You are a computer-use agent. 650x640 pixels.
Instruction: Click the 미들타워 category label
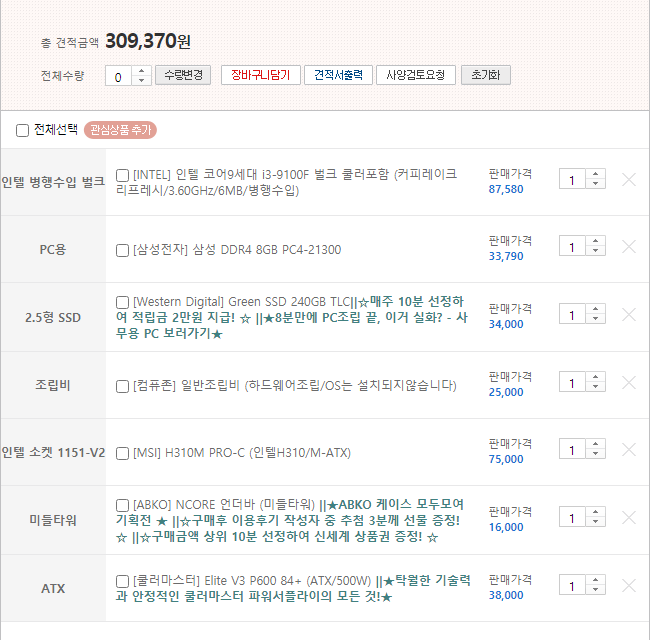point(53,520)
